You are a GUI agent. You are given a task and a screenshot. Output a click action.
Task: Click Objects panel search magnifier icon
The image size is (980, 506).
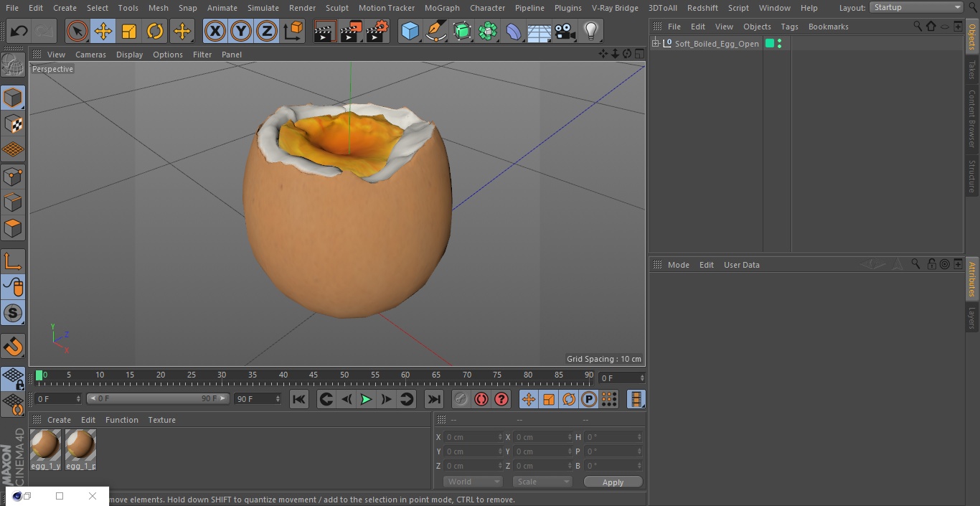coord(918,27)
